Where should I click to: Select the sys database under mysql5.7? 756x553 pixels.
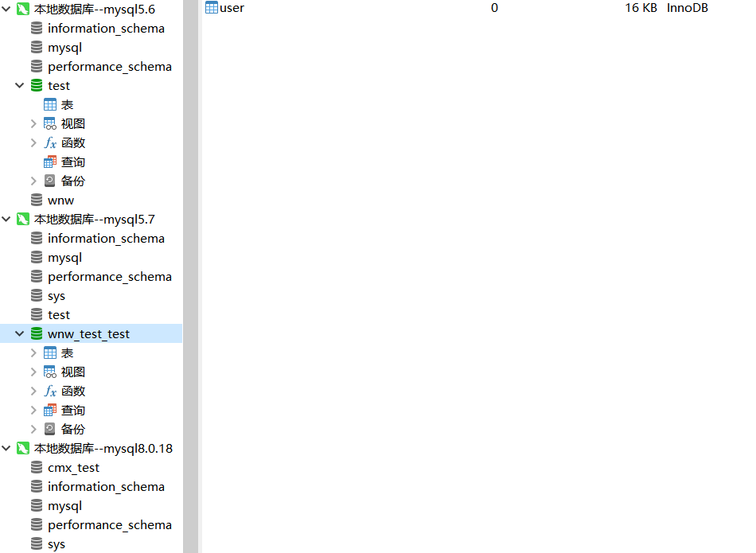tap(57, 295)
